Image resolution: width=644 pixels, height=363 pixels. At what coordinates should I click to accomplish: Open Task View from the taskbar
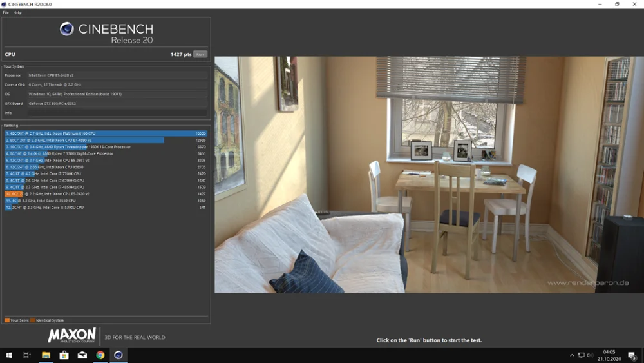(x=27, y=355)
